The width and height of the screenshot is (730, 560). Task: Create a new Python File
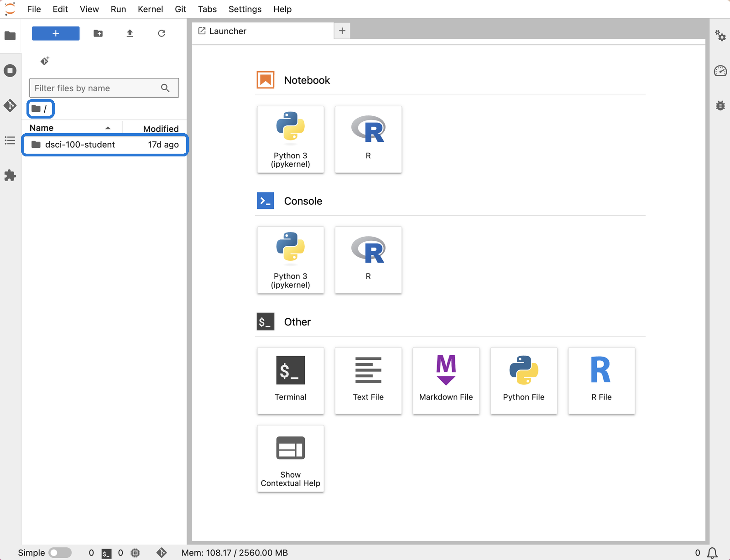[x=524, y=381]
